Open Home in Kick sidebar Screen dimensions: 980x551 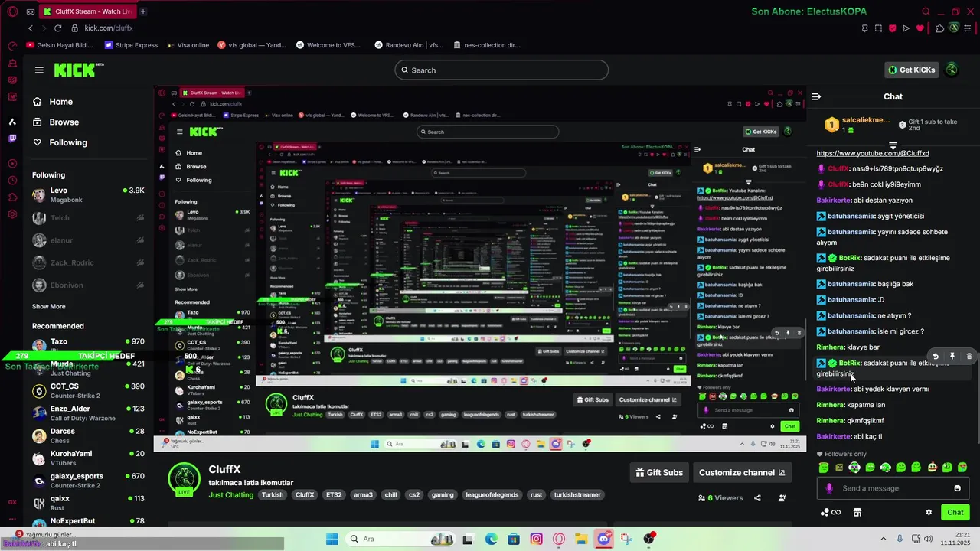click(53, 102)
